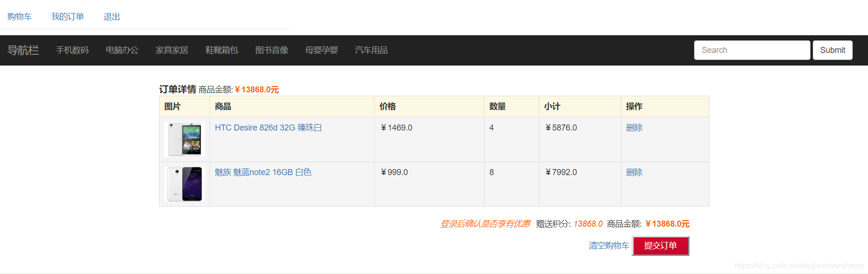Image resolution: width=868 pixels, height=274 pixels.
Task: Select the ￥5876.0 subtotal cell
Action: 580,139
